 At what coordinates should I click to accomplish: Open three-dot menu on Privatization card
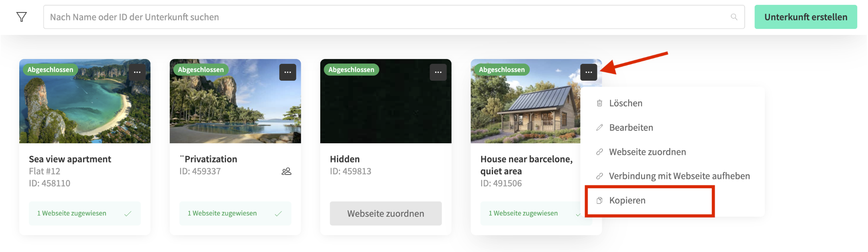pos(288,72)
